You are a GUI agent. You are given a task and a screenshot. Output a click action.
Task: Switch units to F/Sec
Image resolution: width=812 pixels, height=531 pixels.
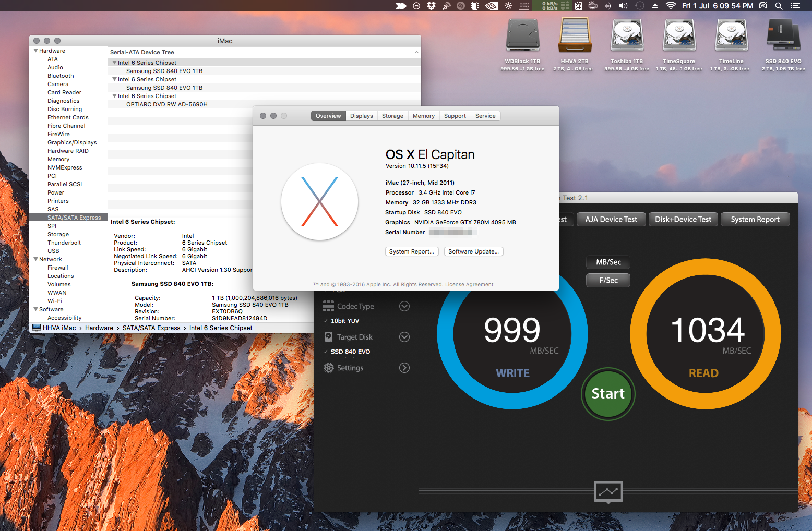(x=608, y=280)
